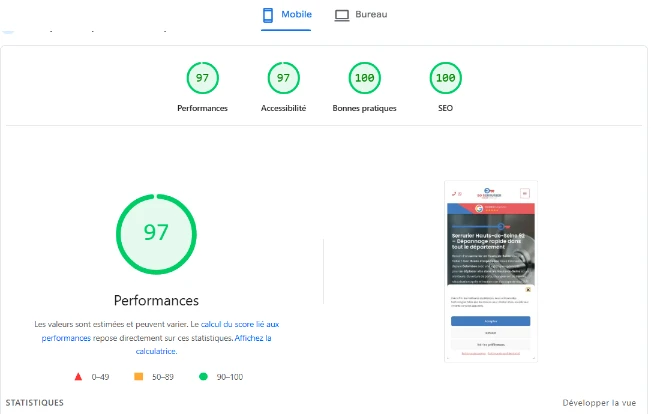Open the 'calcul du score lié aux performances' link

(x=240, y=325)
